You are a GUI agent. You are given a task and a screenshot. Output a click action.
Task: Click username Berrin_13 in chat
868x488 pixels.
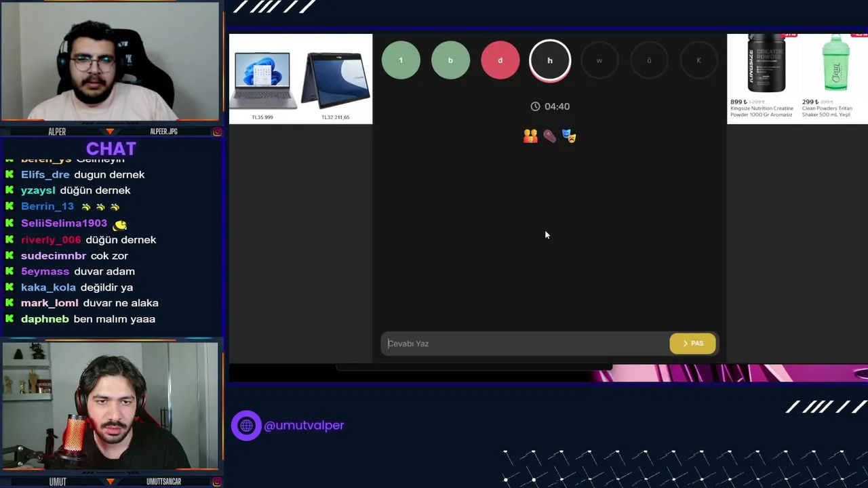(47, 206)
